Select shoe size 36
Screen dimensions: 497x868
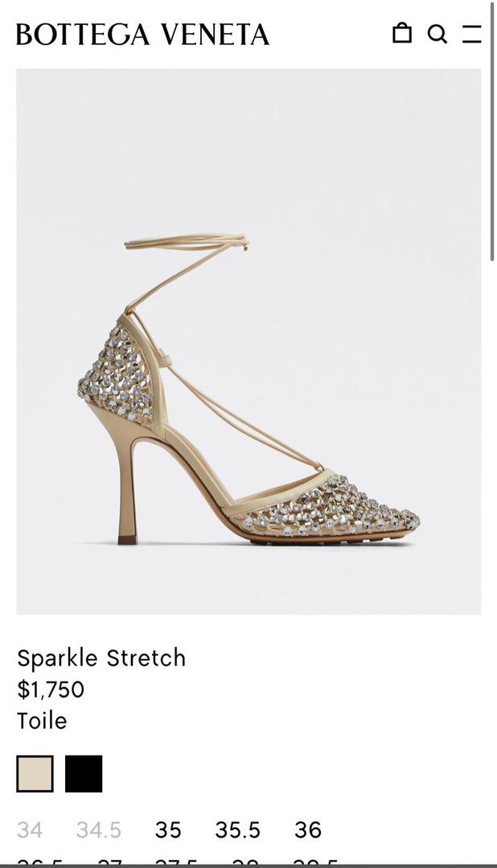307,829
